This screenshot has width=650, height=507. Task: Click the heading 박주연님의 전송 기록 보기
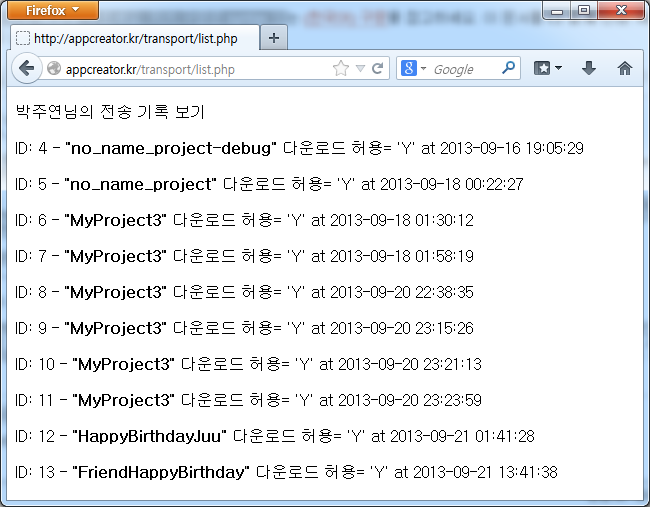pyautogui.click(x=110, y=112)
